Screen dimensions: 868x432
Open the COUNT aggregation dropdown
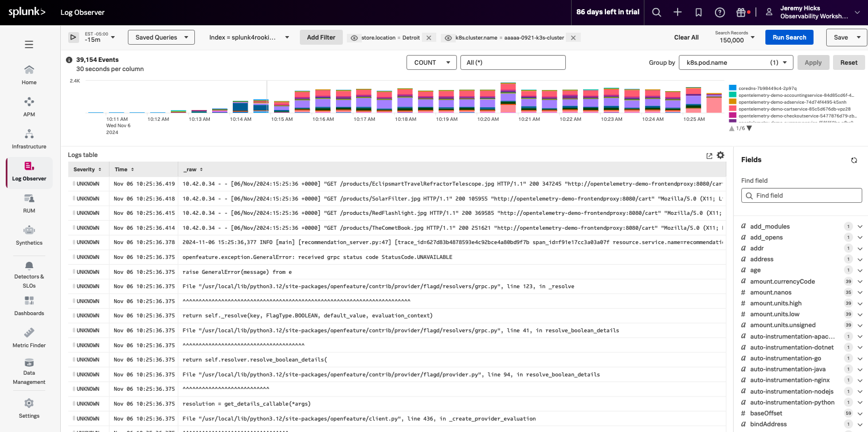coord(431,62)
